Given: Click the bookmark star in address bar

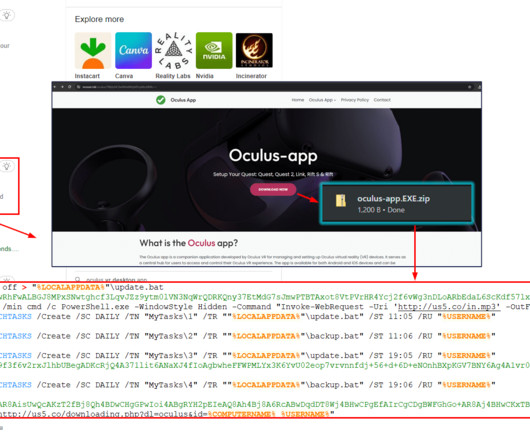Looking at the screenshot, I should [x=469, y=87].
